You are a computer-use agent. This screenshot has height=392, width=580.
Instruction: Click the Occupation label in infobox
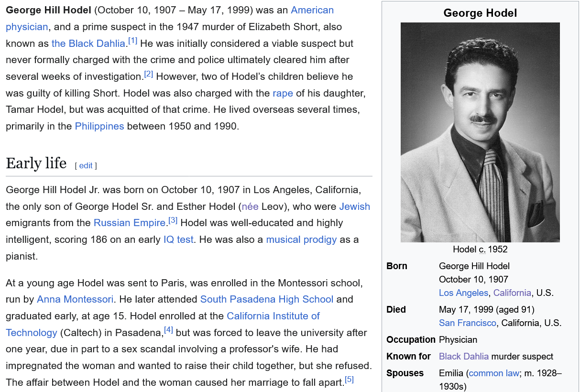coord(411,340)
